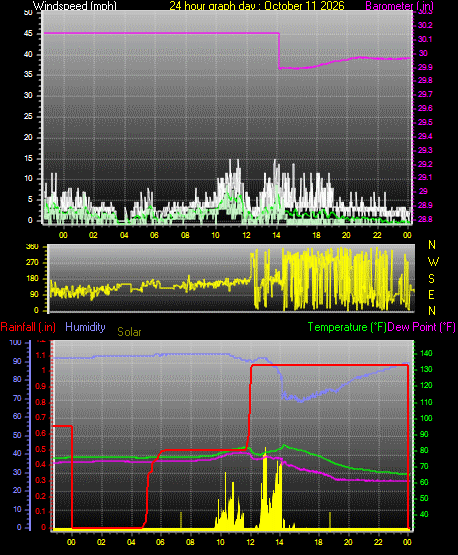Click the '30.2' barometer axis value
The height and width of the screenshot is (555, 458).
425,25
